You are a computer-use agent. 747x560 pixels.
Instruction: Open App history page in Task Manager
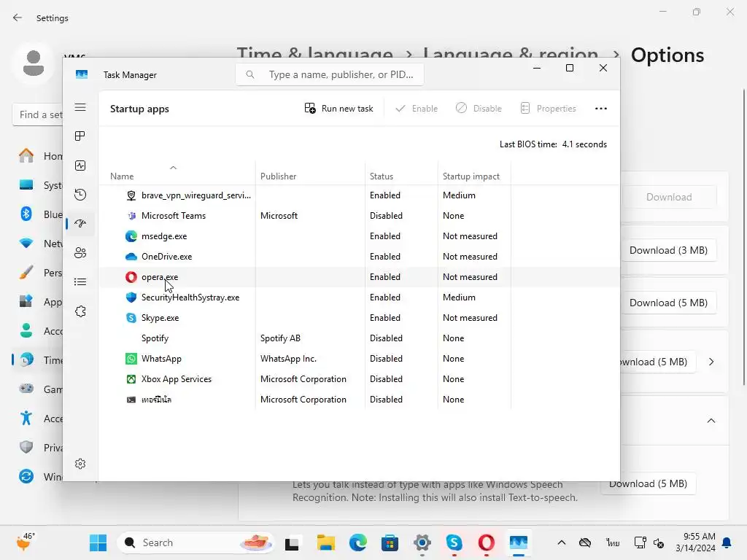click(x=80, y=194)
